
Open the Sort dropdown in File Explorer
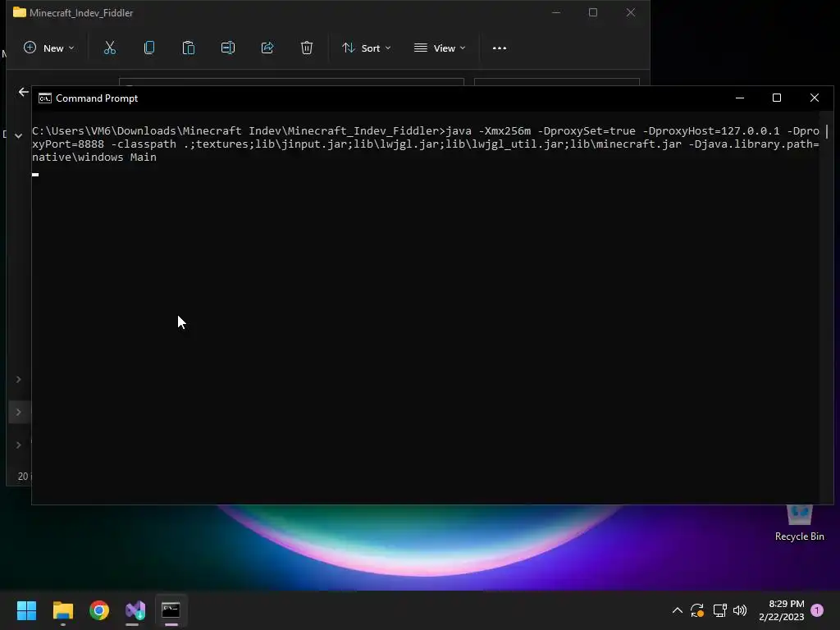tap(367, 48)
